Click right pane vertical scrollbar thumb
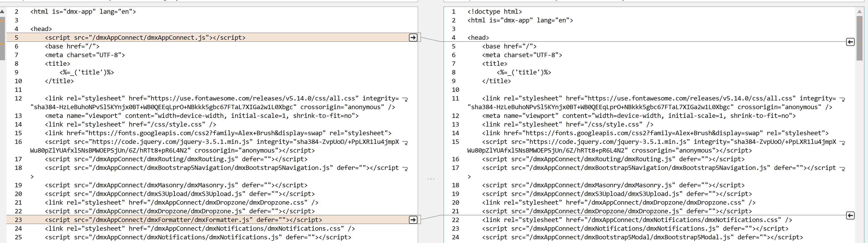This screenshot has width=868, height=243. click(859, 38)
